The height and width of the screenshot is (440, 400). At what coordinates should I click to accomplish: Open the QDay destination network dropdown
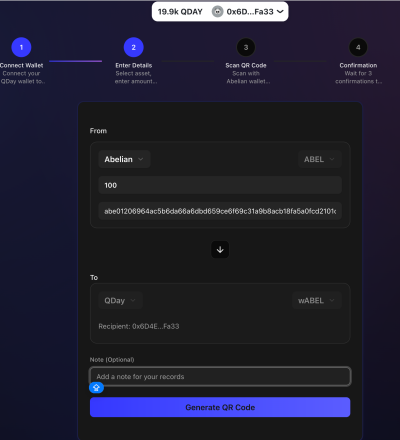[x=120, y=300]
